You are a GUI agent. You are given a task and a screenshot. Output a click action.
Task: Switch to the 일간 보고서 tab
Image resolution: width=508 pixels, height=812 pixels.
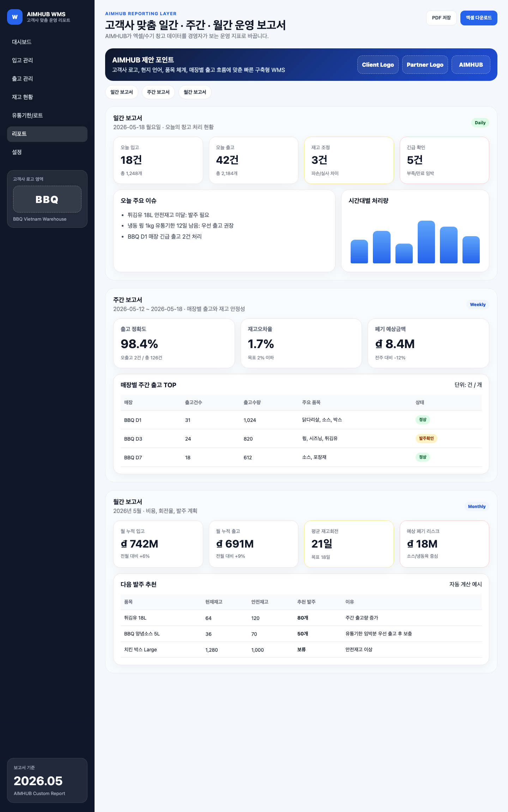click(122, 92)
